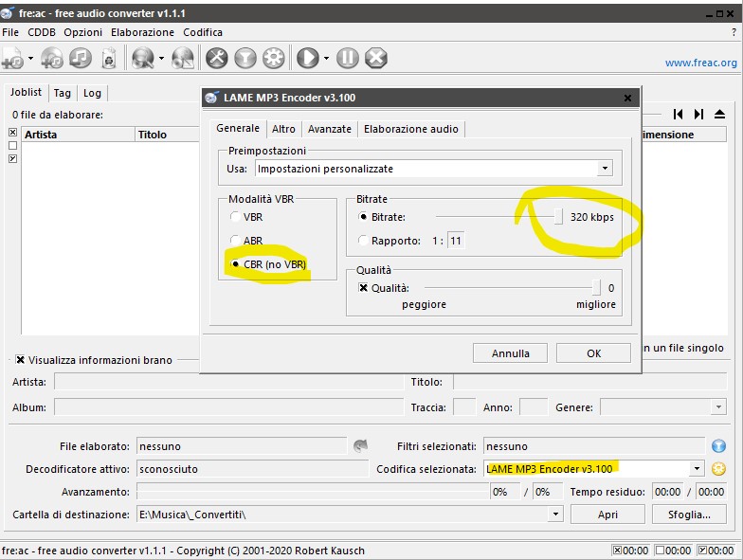Switch to the Tag tab

click(x=63, y=93)
